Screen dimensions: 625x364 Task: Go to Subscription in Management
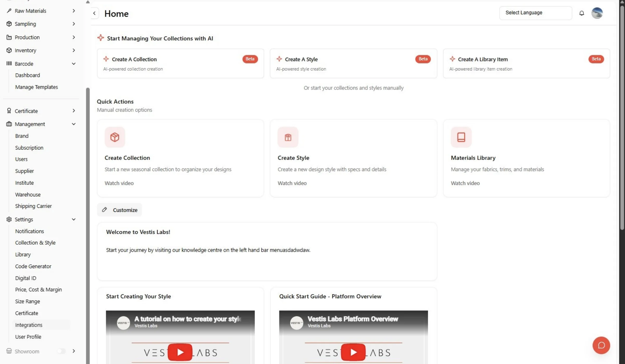pyautogui.click(x=29, y=148)
